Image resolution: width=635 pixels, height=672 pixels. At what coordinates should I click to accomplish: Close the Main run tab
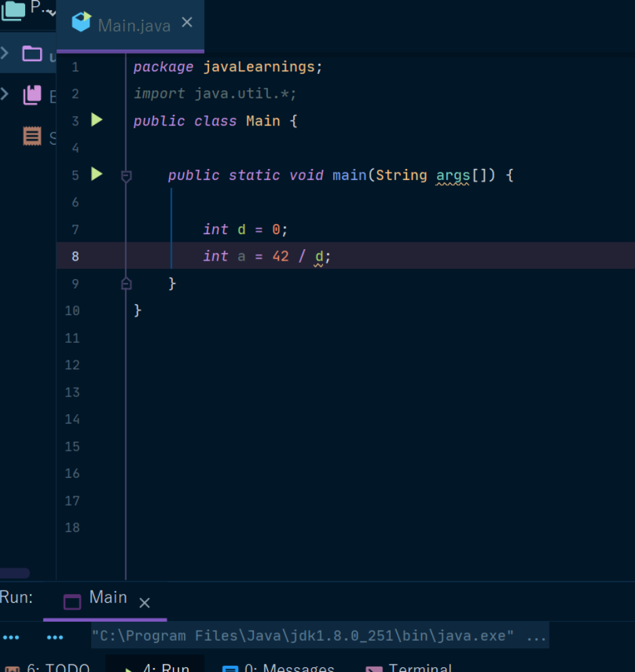[145, 603]
